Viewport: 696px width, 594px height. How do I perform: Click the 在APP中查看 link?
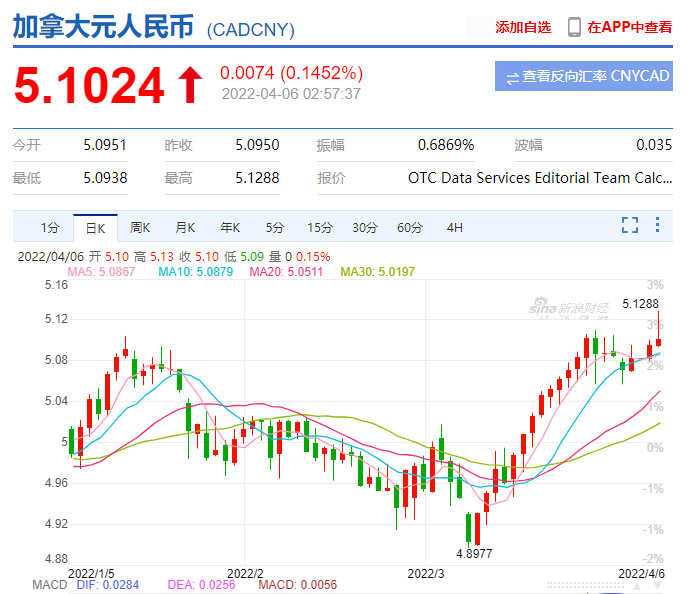click(629, 27)
